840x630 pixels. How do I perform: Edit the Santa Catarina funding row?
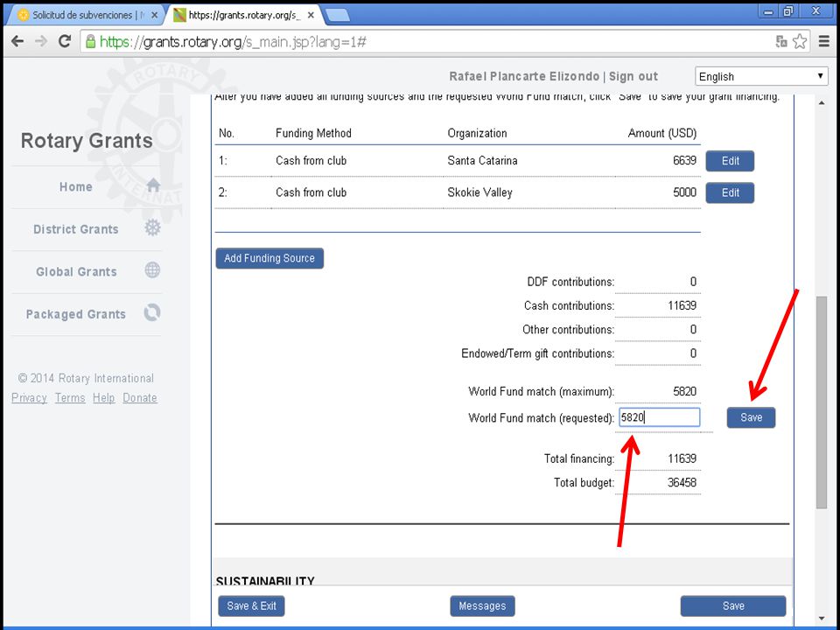(730, 161)
